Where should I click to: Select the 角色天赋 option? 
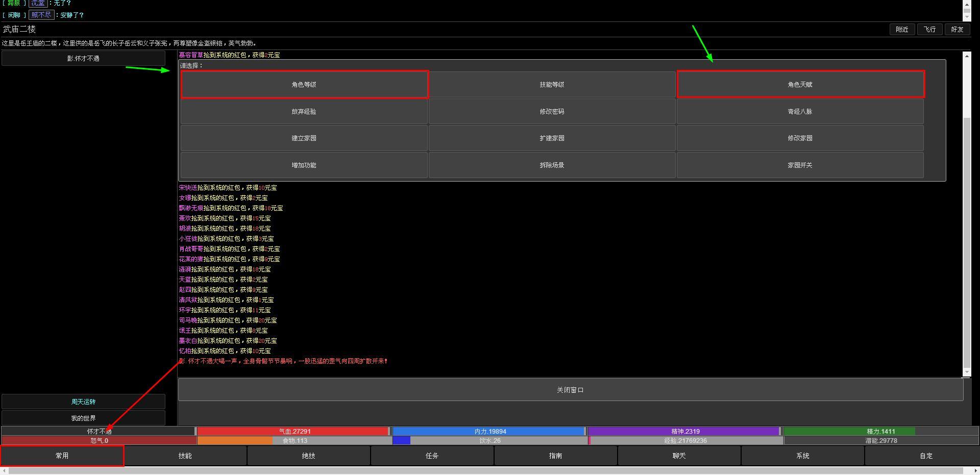click(x=800, y=85)
